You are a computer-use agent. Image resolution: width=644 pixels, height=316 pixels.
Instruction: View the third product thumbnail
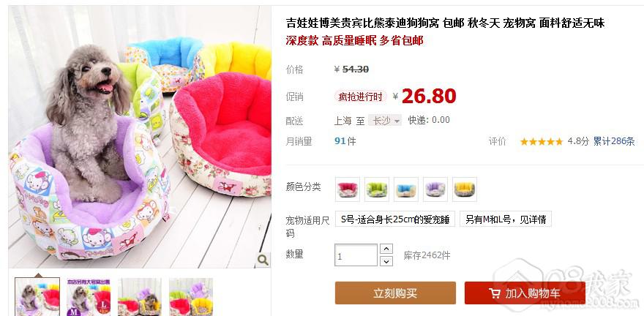click(x=140, y=297)
